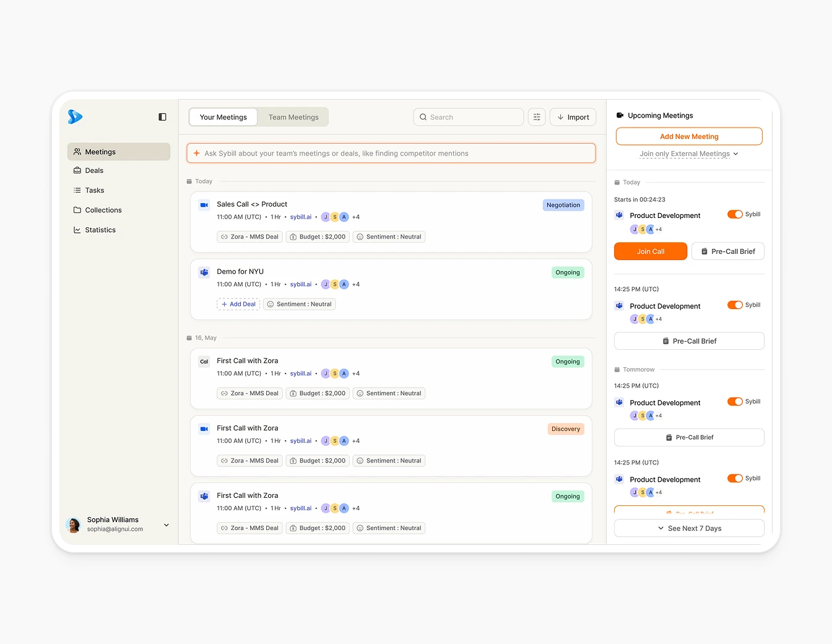Expand Sophia Williams account menu chevron
This screenshot has height=644, width=832.
point(166,525)
